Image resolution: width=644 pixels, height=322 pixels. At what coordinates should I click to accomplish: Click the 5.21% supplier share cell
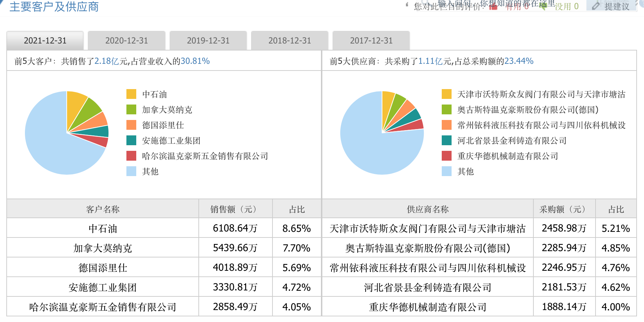point(616,228)
